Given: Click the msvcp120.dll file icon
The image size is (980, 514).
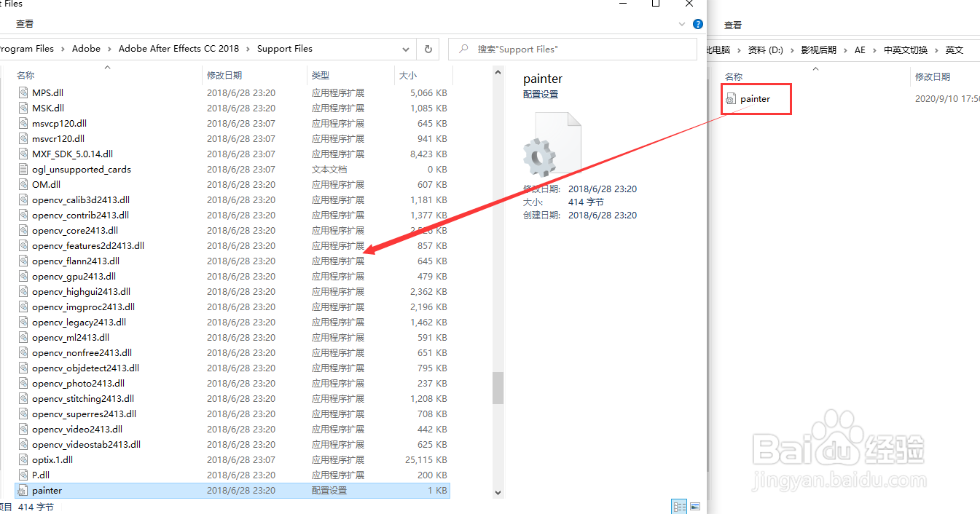Looking at the screenshot, I should click(23, 124).
